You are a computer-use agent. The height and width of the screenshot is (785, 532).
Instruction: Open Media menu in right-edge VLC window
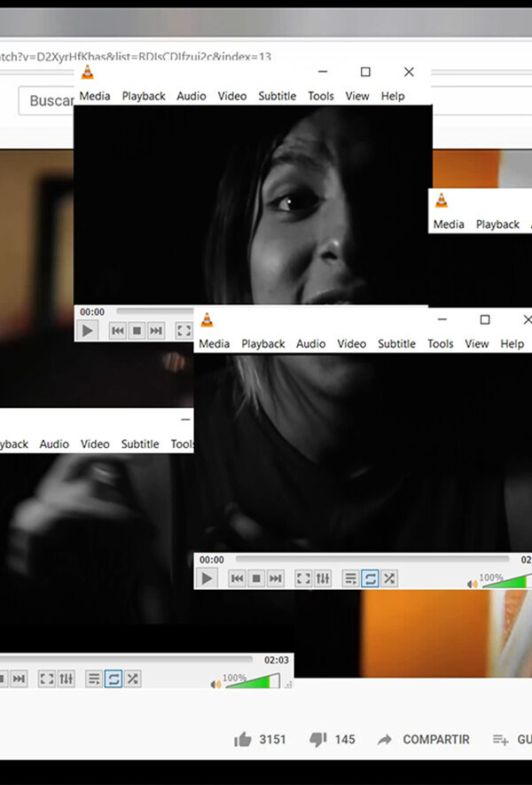coord(449,224)
